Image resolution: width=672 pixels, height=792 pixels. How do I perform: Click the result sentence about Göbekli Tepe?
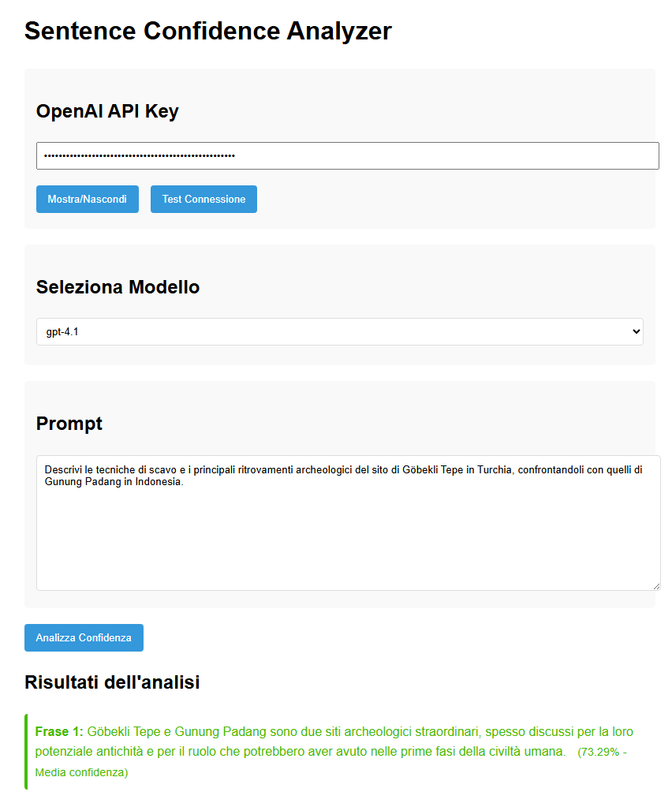click(315, 742)
